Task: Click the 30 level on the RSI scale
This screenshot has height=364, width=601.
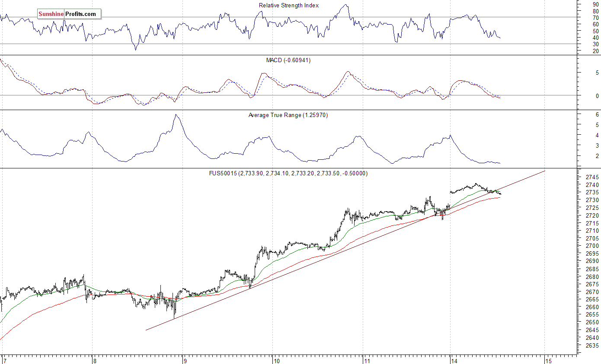Action: 595,44
